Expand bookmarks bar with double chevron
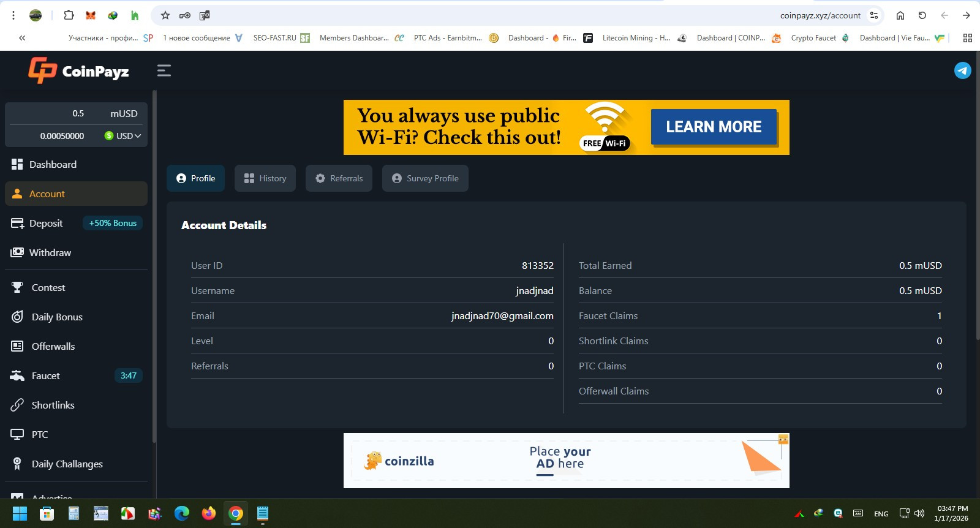The height and width of the screenshot is (528, 980). pyautogui.click(x=22, y=38)
